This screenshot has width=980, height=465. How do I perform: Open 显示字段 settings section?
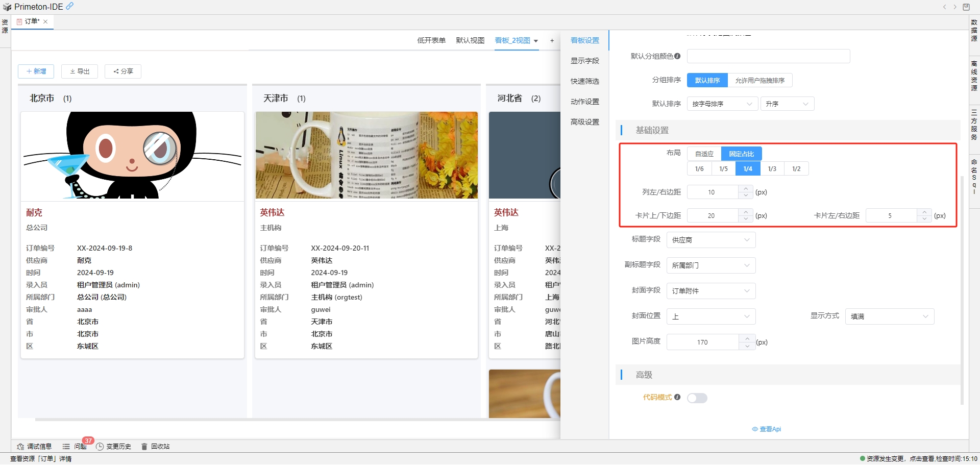click(x=584, y=61)
